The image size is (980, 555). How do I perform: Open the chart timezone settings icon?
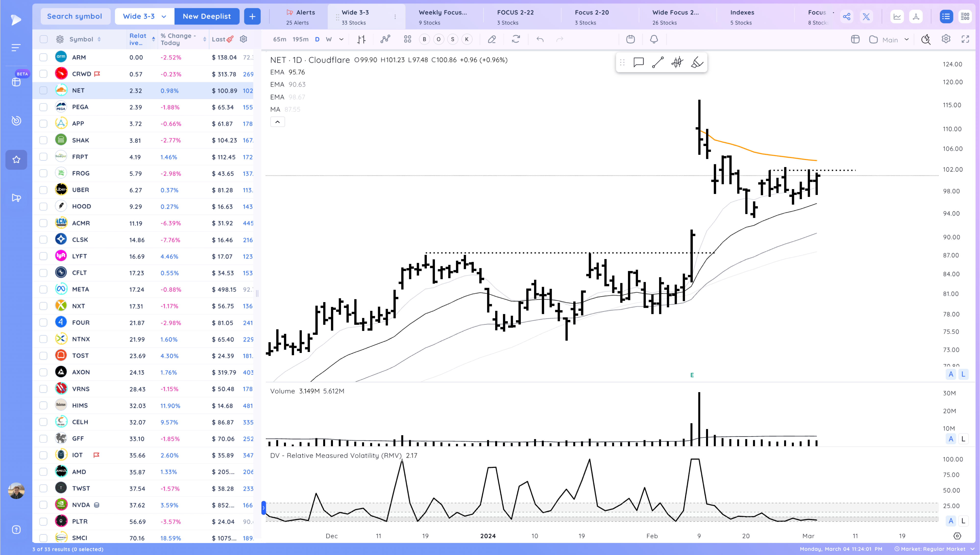[x=957, y=536]
